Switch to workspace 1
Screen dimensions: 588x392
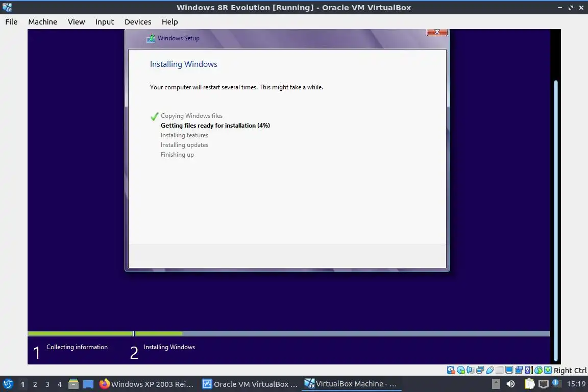22,384
